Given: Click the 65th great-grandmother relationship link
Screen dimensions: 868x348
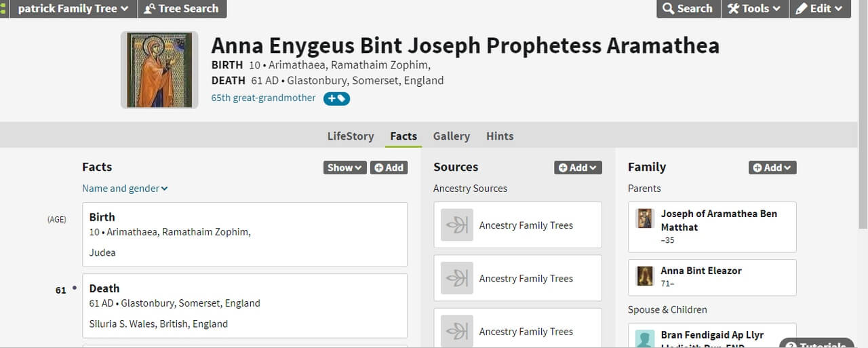Looking at the screenshot, I should (263, 98).
